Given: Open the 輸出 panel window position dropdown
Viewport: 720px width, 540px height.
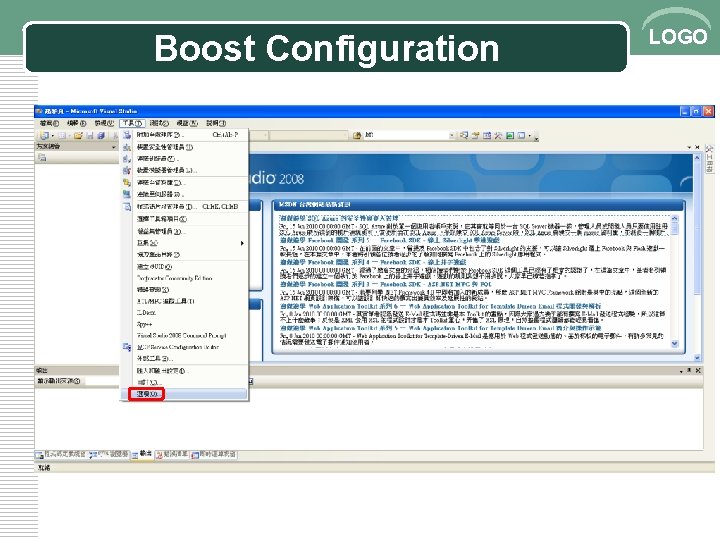Looking at the screenshot, I should (x=681, y=371).
